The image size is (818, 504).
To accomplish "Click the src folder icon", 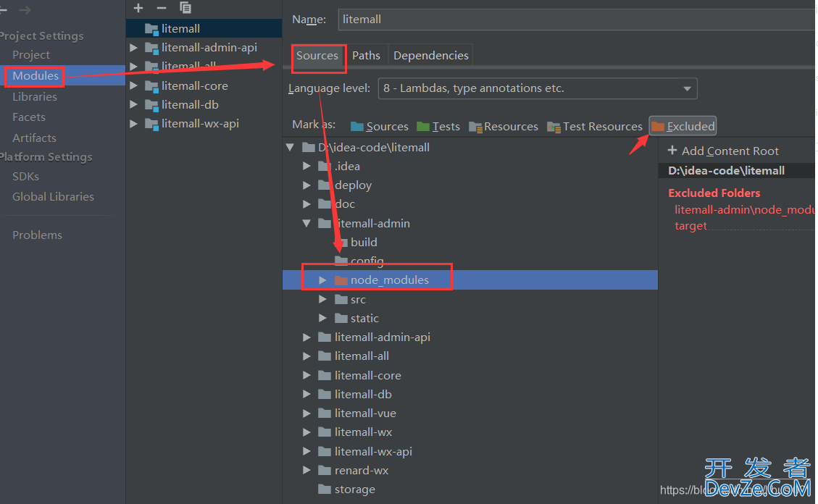I will pyautogui.click(x=341, y=300).
